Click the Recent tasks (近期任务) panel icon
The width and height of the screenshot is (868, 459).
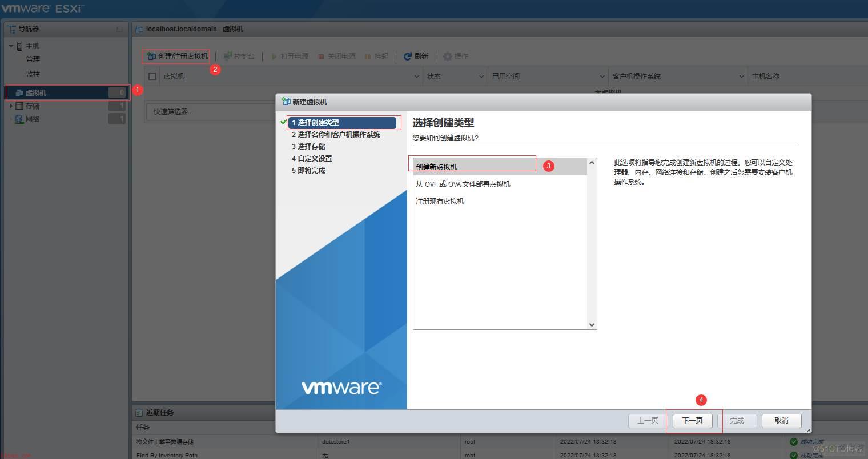point(139,412)
